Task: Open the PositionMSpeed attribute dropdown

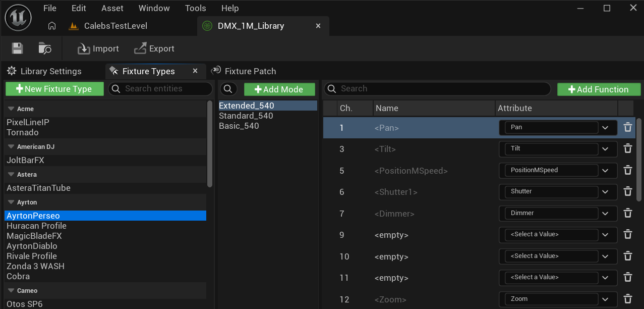Action: tap(558, 170)
